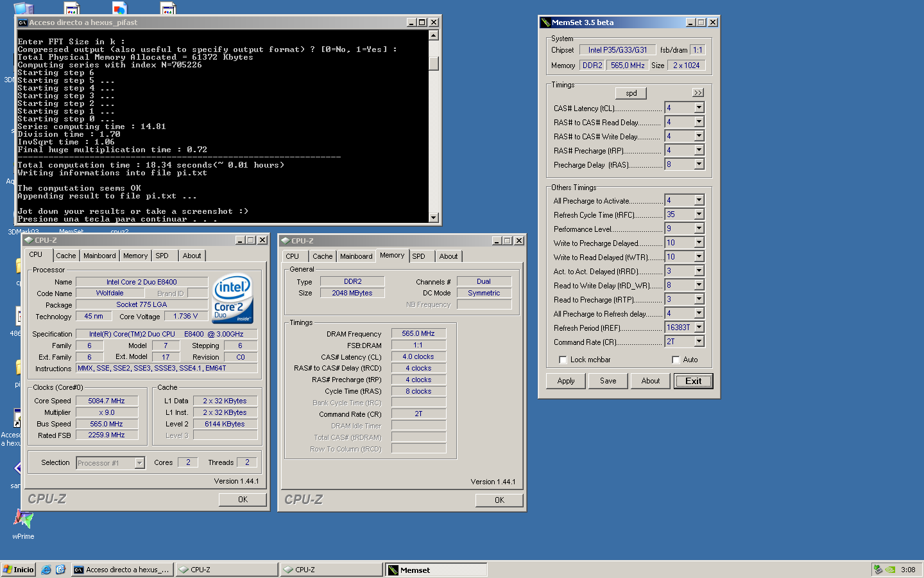Switch to Memory tab in left CPU-Z

tap(135, 256)
